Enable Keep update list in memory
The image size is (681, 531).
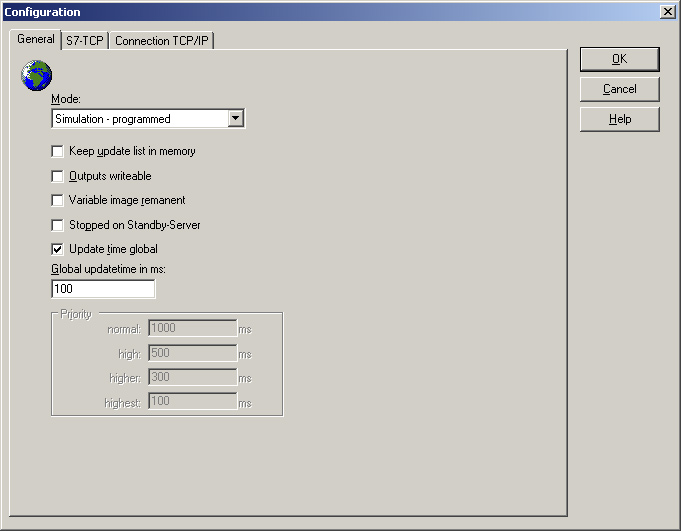tap(58, 152)
